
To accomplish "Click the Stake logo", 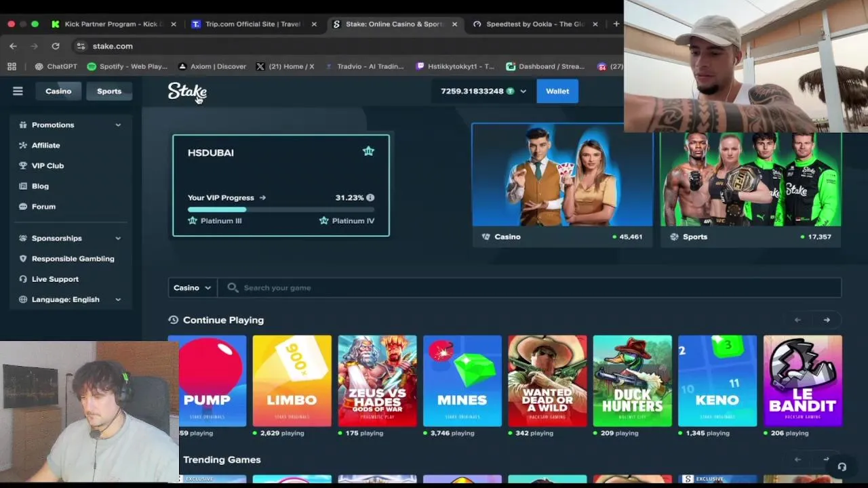I will point(187,91).
